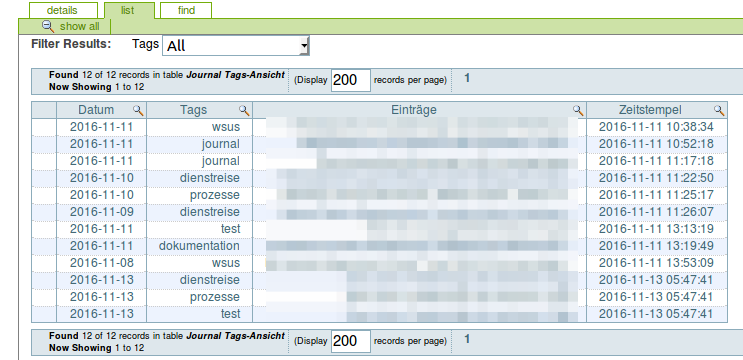This screenshot has height=360, width=743.
Task: Click the search icon in Einträge header
Action: [578, 110]
